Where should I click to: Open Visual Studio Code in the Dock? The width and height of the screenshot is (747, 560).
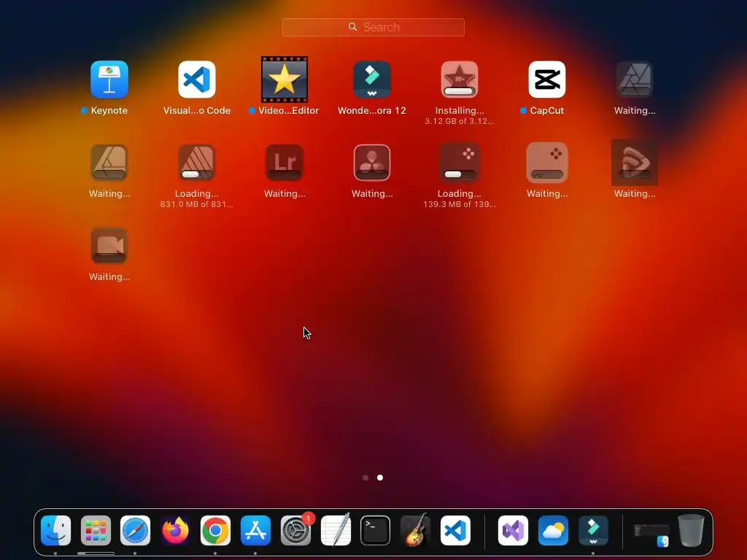pyautogui.click(x=455, y=531)
